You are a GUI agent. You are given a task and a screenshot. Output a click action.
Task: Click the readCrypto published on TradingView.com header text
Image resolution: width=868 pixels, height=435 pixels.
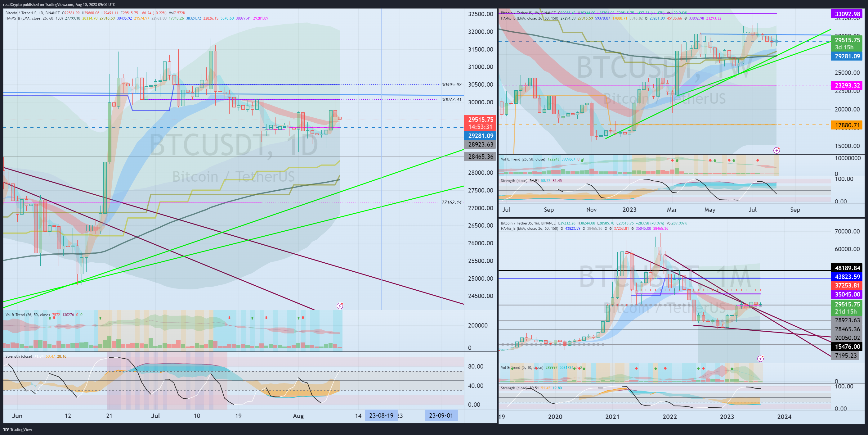point(59,4)
